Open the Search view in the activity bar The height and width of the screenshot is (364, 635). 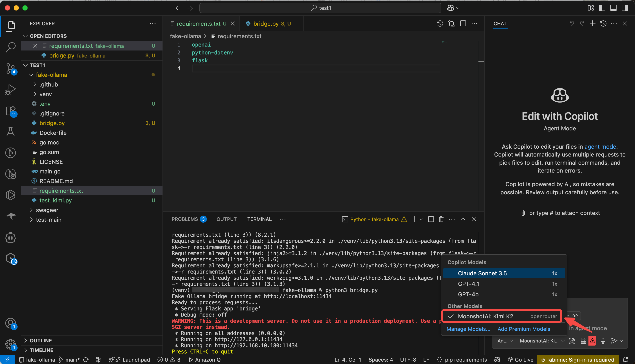coord(11,47)
